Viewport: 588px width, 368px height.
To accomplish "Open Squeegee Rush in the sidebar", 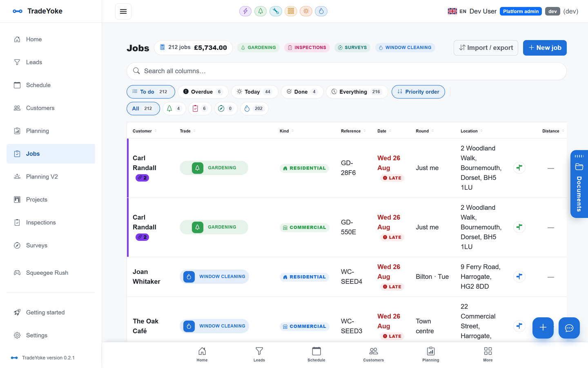I will click(51, 273).
